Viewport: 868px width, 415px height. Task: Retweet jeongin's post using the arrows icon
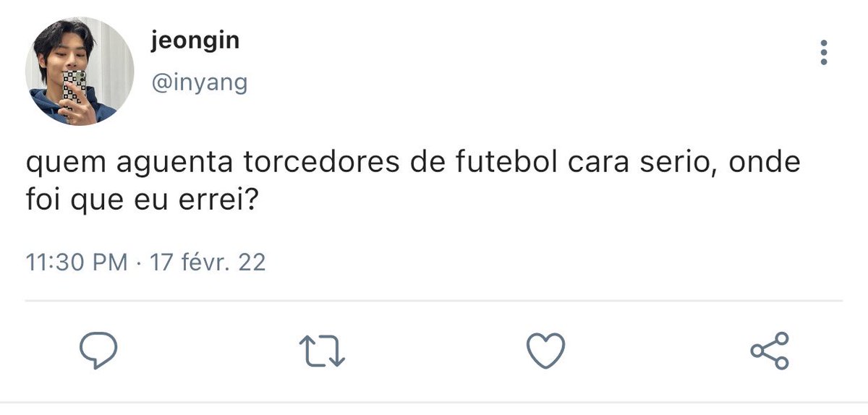(323, 351)
